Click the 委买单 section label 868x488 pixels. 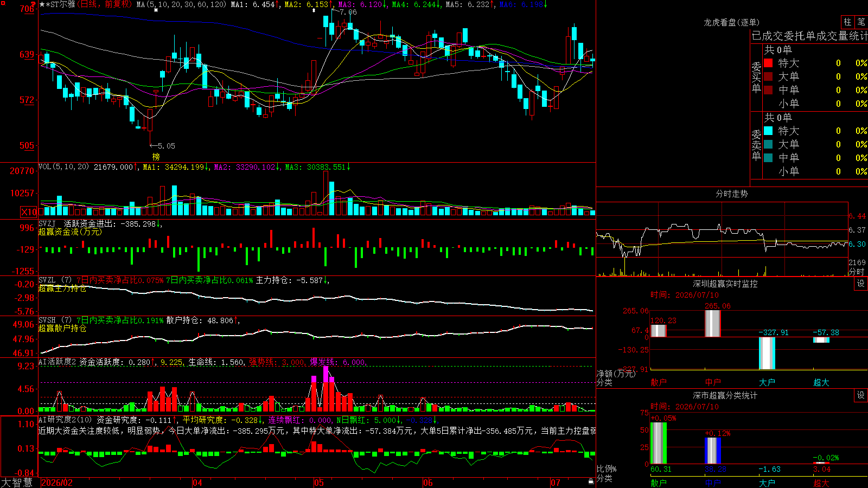756,78
